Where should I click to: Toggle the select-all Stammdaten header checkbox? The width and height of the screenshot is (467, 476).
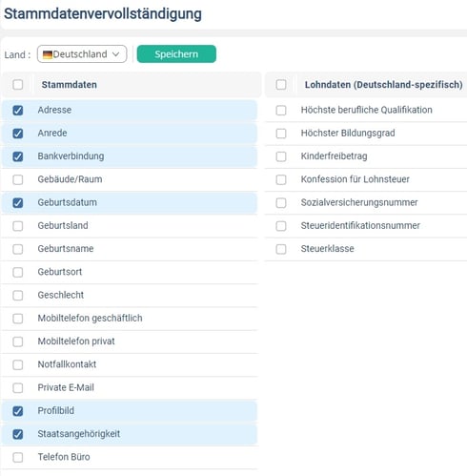pos(18,85)
